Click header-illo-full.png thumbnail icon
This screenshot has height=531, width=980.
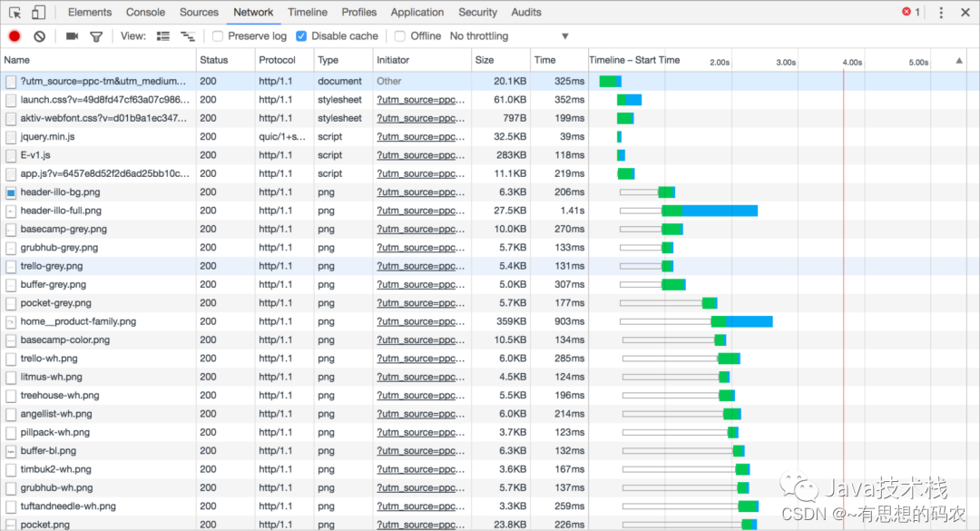click(x=11, y=211)
